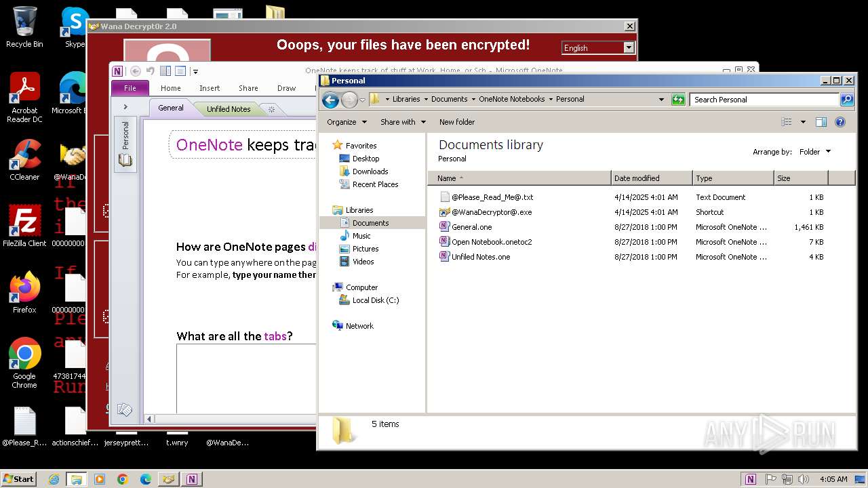Open the recent pages dropdown next to Forward arrow
The width and height of the screenshot is (868, 488).
coord(363,100)
